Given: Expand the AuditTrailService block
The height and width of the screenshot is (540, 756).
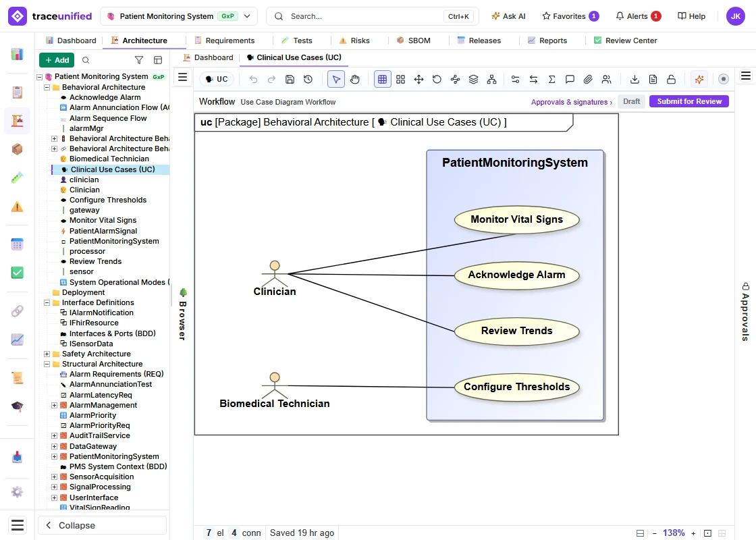Looking at the screenshot, I should click(55, 436).
